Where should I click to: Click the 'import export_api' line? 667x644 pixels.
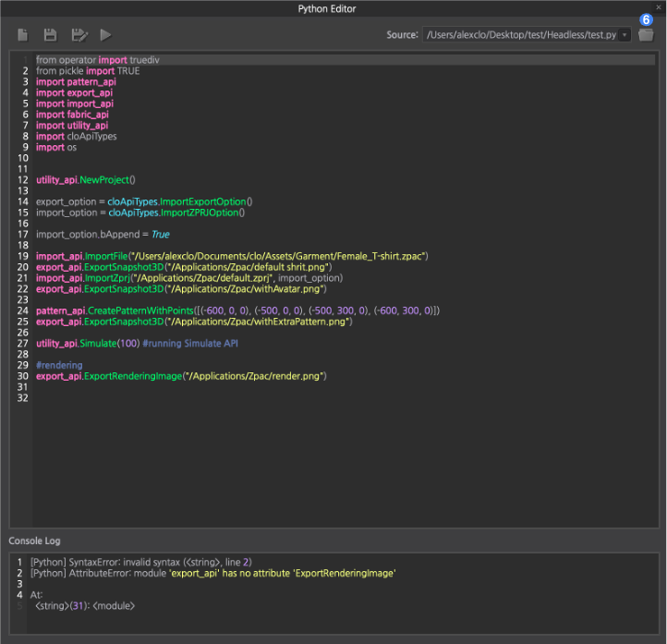74,92
